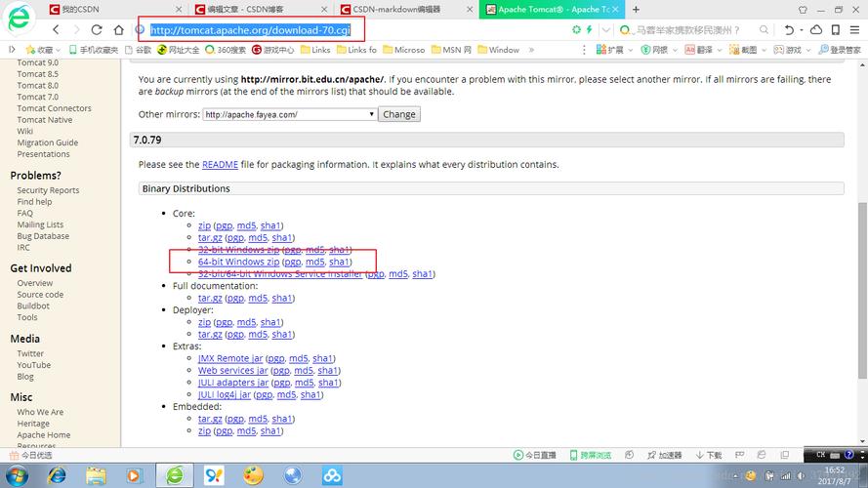Expand the 扩展 extensions dropdown
The height and width of the screenshot is (488, 868).
pos(630,50)
